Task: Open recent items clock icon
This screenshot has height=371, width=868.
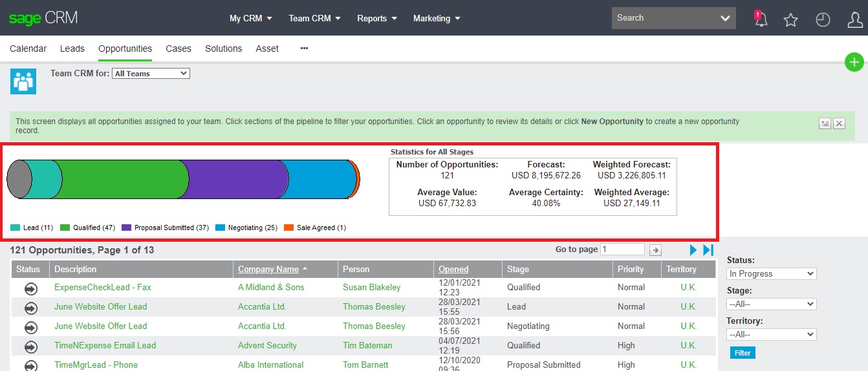Action: (823, 20)
